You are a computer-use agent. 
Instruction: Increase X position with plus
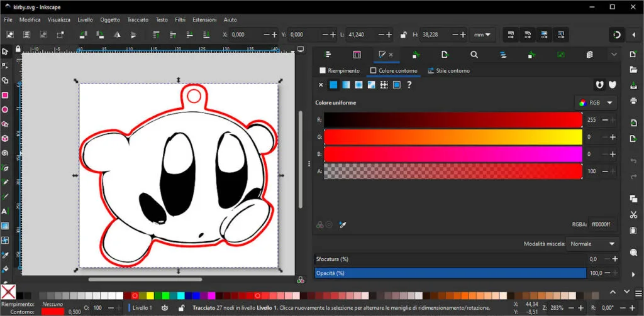275,35
